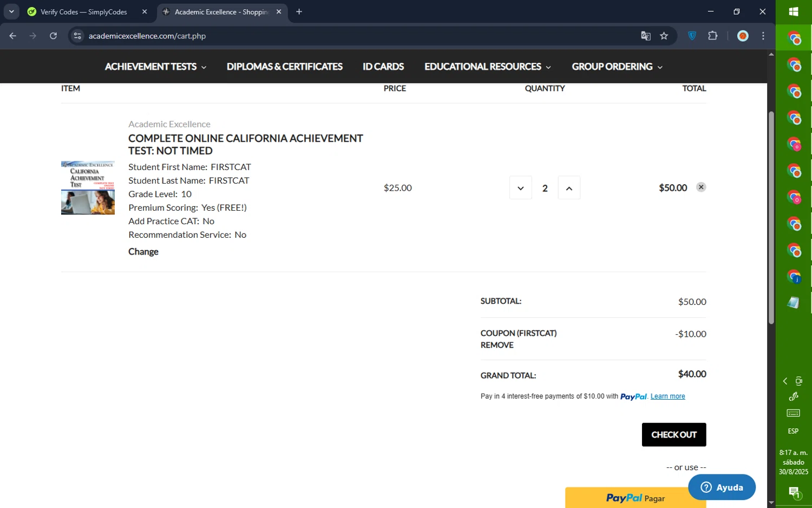Open the Bitwarden shield extension
Image resolution: width=812 pixels, height=508 pixels.
(692, 36)
